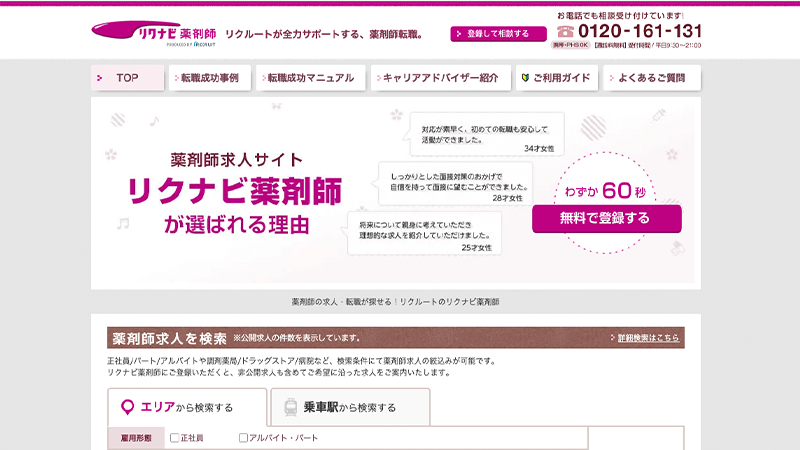Open the よくあるご質問 menu item
800x450 pixels.
tap(652, 78)
